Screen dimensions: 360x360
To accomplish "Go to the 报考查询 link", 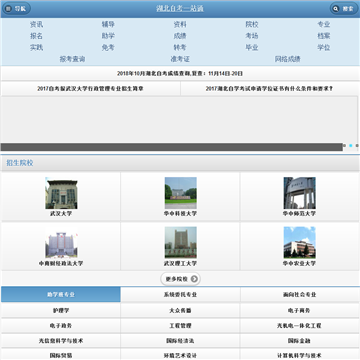I will tap(72, 59).
